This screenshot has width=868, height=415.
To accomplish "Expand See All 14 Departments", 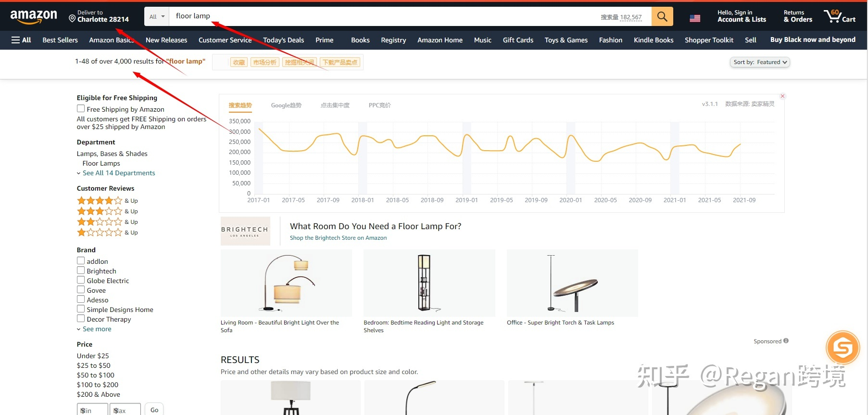I will 118,173.
